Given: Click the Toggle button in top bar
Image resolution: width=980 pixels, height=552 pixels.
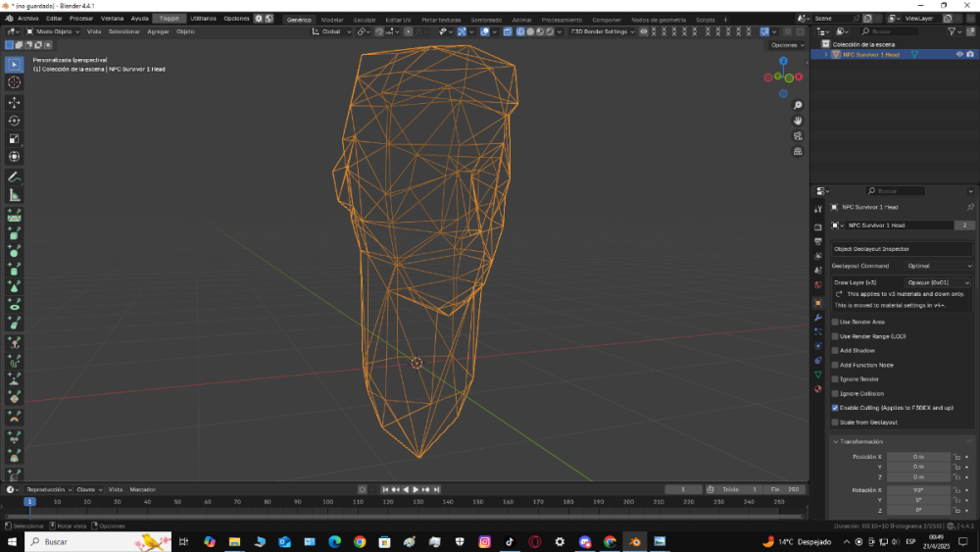Looking at the screenshot, I should click(x=170, y=19).
